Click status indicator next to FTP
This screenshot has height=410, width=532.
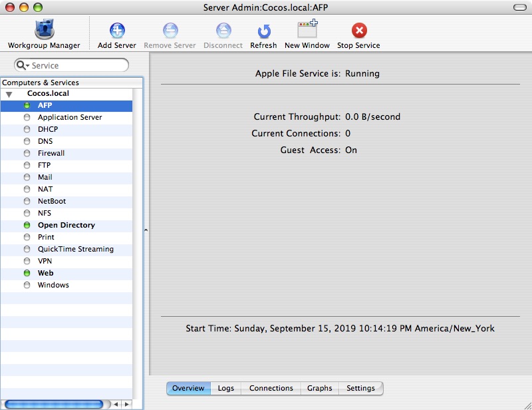27,165
